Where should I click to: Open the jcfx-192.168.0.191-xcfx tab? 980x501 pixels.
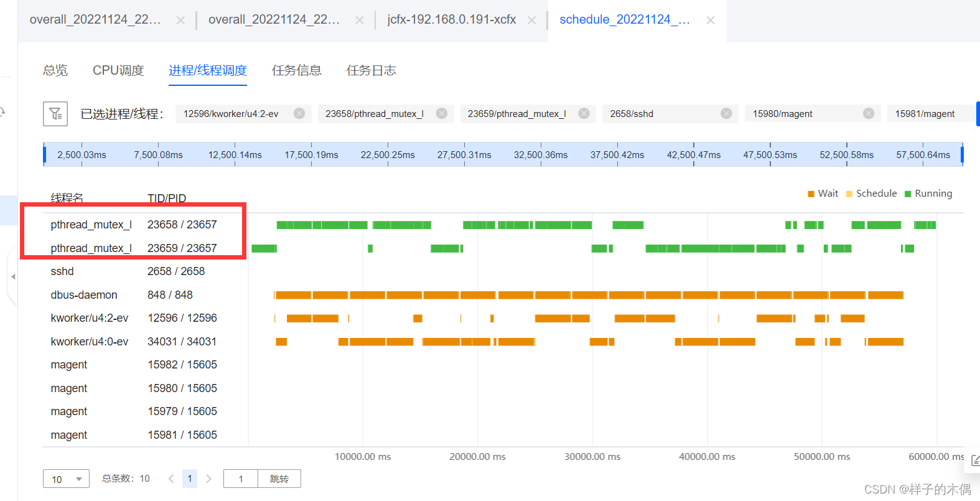[452, 19]
